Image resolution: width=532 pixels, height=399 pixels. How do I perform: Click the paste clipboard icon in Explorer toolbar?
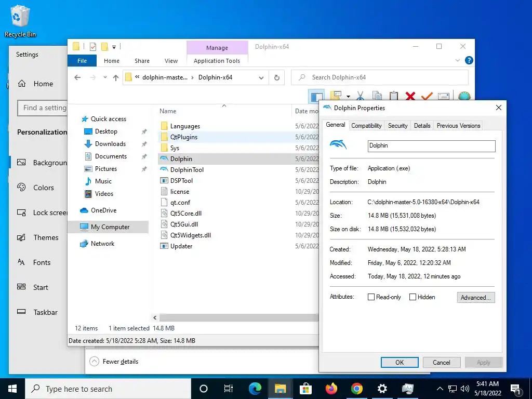click(394, 96)
